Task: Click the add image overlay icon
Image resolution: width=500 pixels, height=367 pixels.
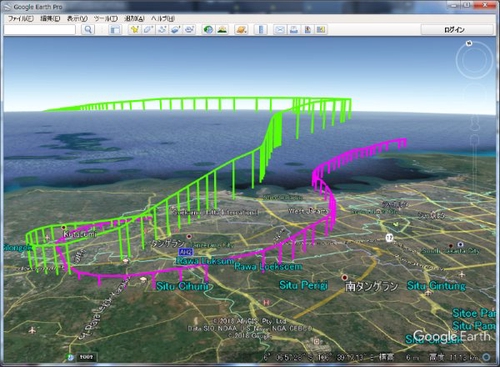Action: coord(176,30)
